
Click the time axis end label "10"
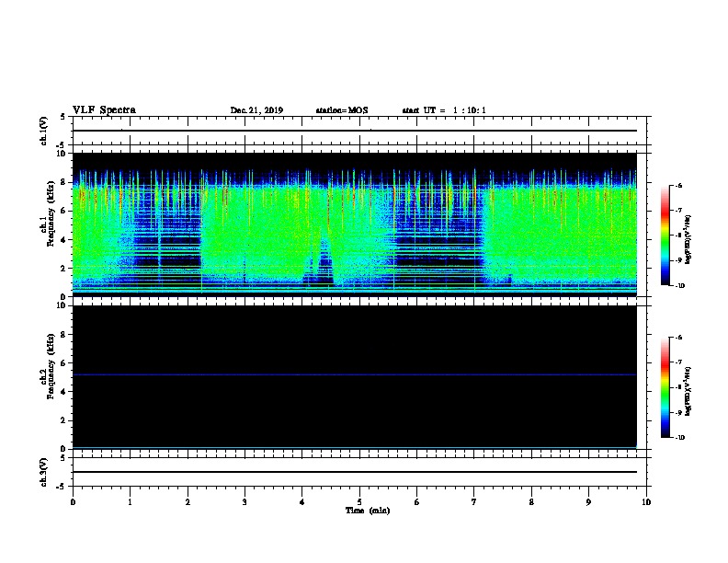click(646, 502)
